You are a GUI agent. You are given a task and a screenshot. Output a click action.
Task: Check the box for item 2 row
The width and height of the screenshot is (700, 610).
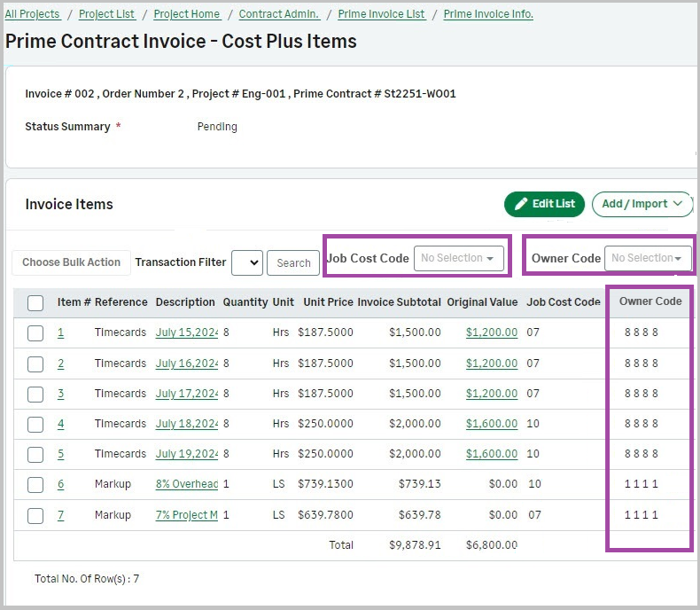35,364
